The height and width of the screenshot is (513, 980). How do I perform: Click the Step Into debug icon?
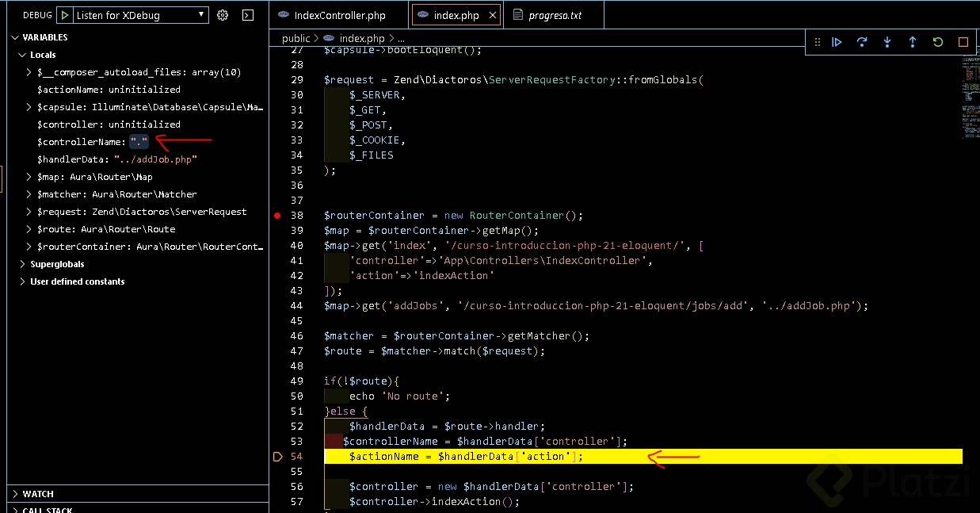[x=887, y=42]
